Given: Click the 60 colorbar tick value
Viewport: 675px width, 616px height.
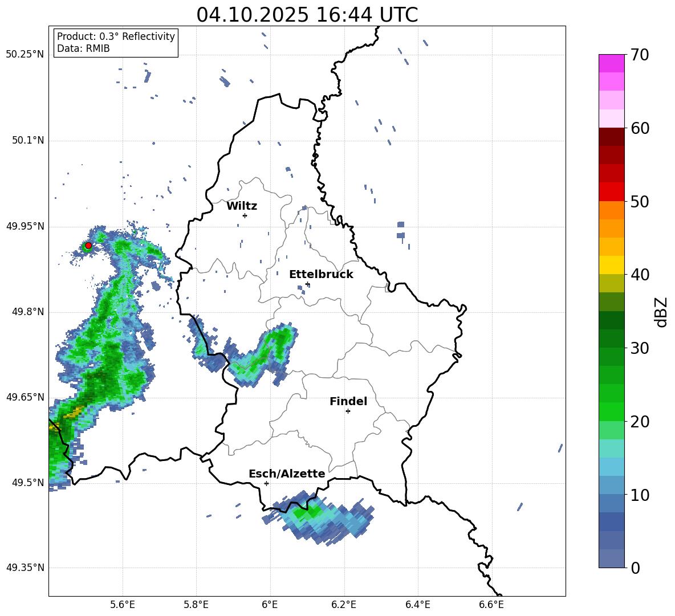Looking at the screenshot, I should point(640,128).
